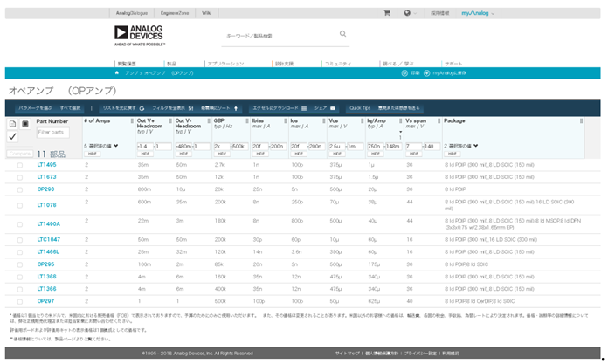Open the myAnalog account dropdown
Viewport: 608px width, 364px height.
click(478, 13)
